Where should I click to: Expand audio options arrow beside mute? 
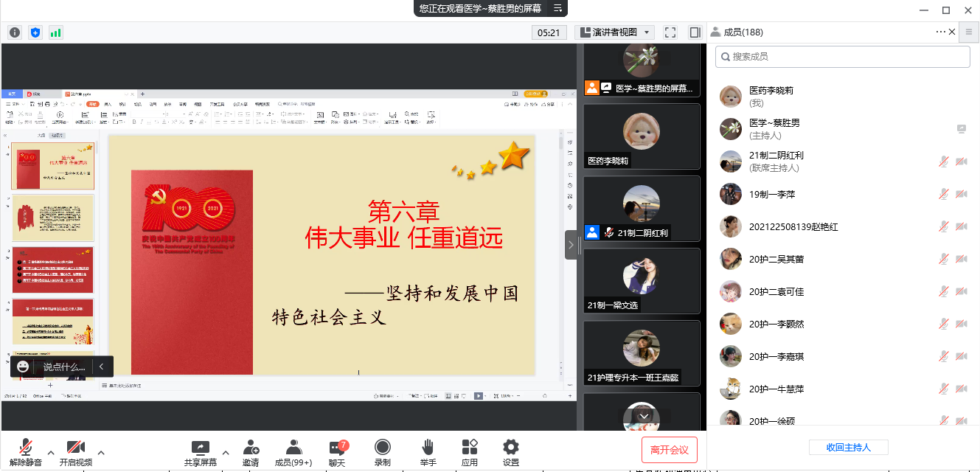pos(51,452)
